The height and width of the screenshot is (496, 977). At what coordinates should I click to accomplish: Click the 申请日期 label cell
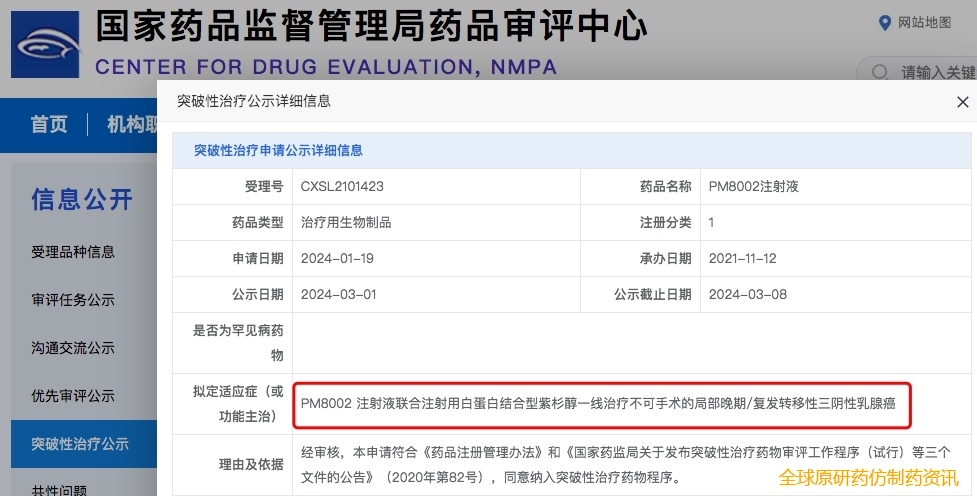(232, 259)
